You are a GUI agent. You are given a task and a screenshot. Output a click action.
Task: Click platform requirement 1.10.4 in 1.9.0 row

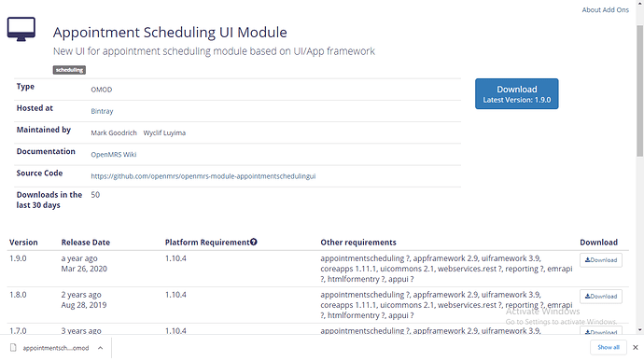pos(175,258)
